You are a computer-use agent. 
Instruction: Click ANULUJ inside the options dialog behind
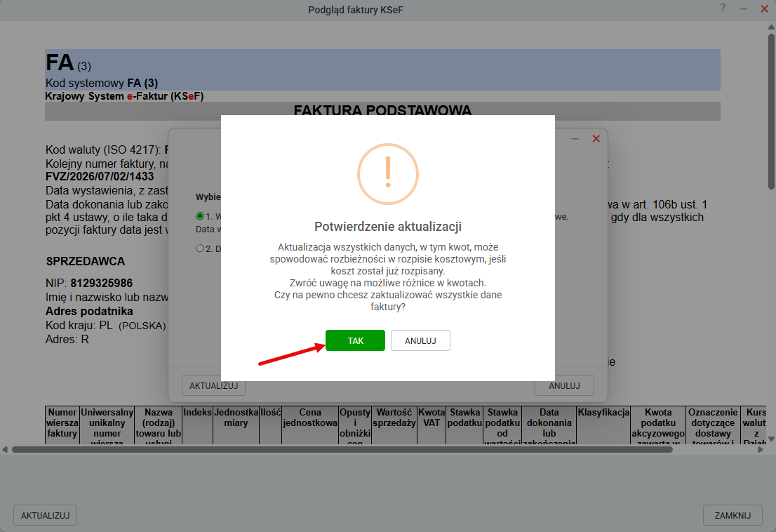click(564, 385)
